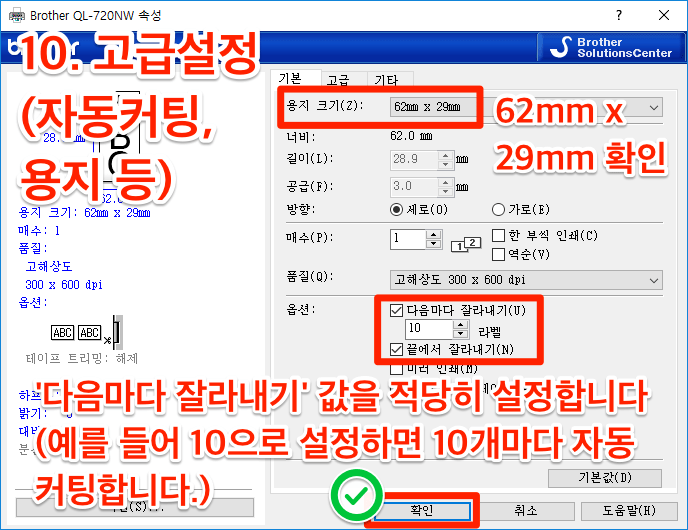Enable 역순(V) reverse order checkbox
The height and width of the screenshot is (530, 688).
click(498, 254)
